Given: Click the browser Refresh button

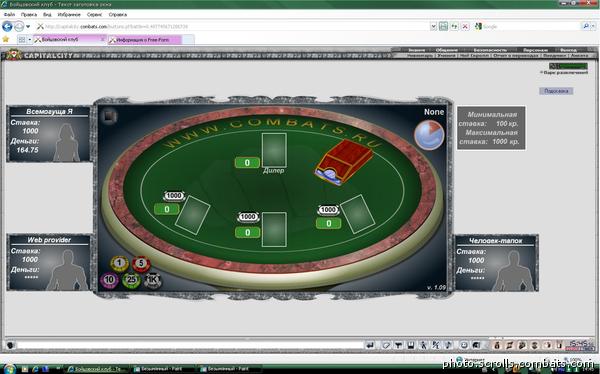Looking at the screenshot, I should click(454, 26).
